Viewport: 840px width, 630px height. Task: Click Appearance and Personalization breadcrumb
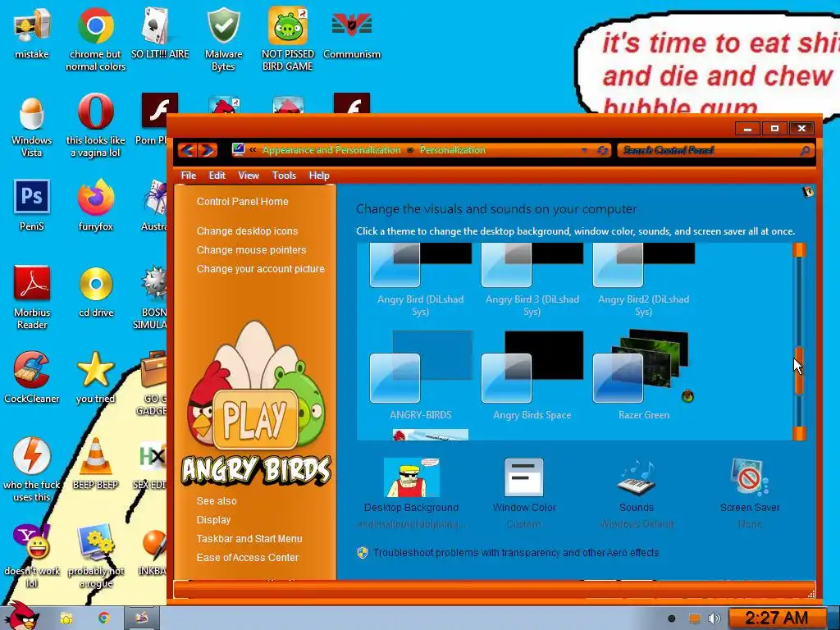tap(331, 150)
